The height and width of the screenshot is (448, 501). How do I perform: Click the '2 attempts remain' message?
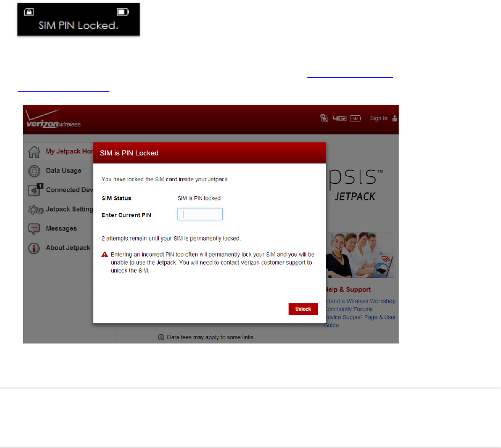pos(171,238)
